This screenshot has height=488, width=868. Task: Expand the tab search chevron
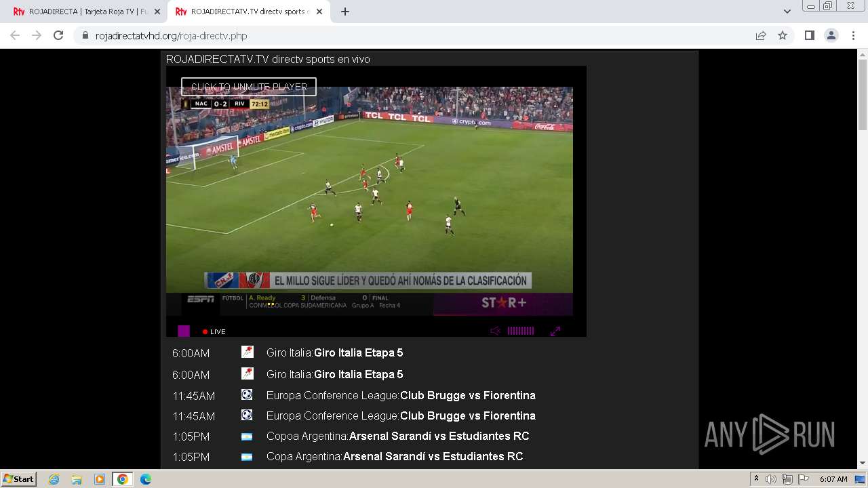(x=787, y=12)
